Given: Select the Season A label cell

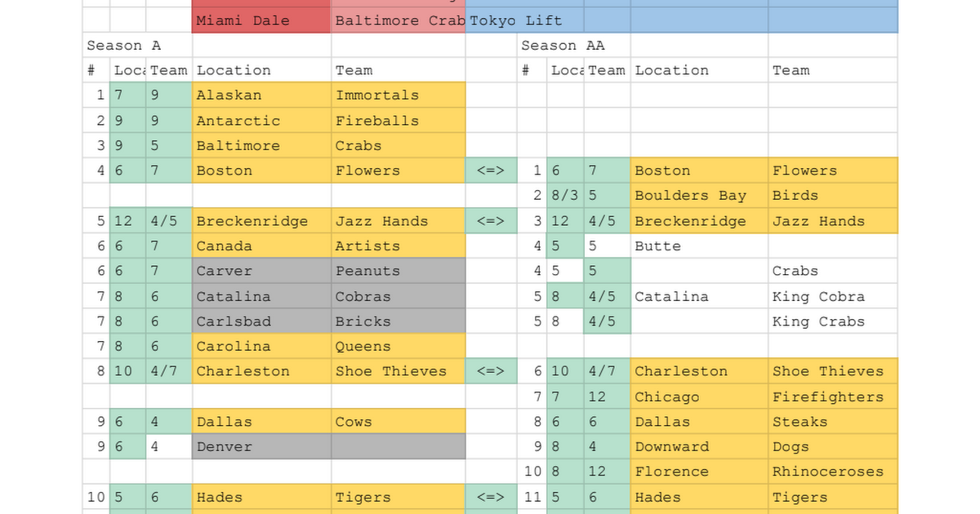Looking at the screenshot, I should tap(137, 46).
